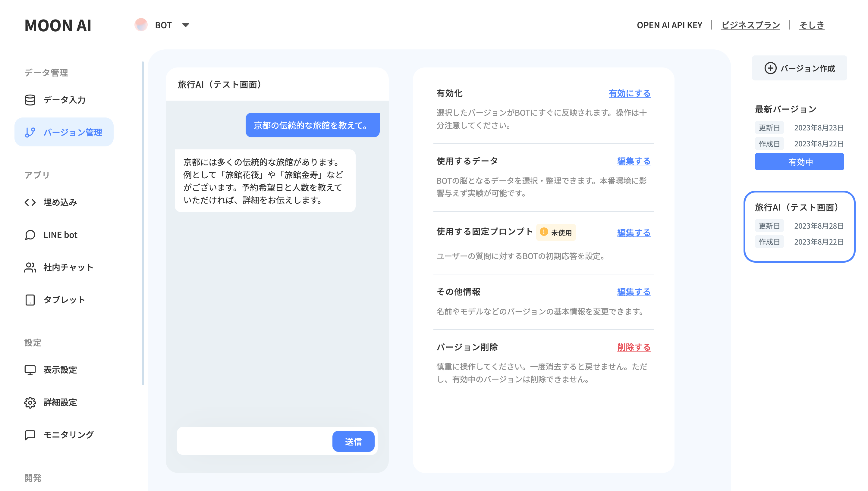Edit 使用するデータ via 編集する link

click(634, 161)
